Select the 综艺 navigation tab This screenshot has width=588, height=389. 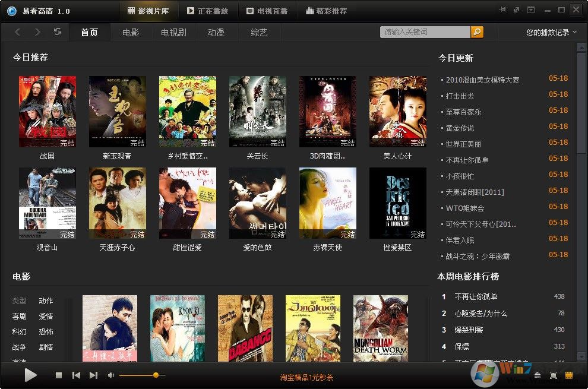259,32
